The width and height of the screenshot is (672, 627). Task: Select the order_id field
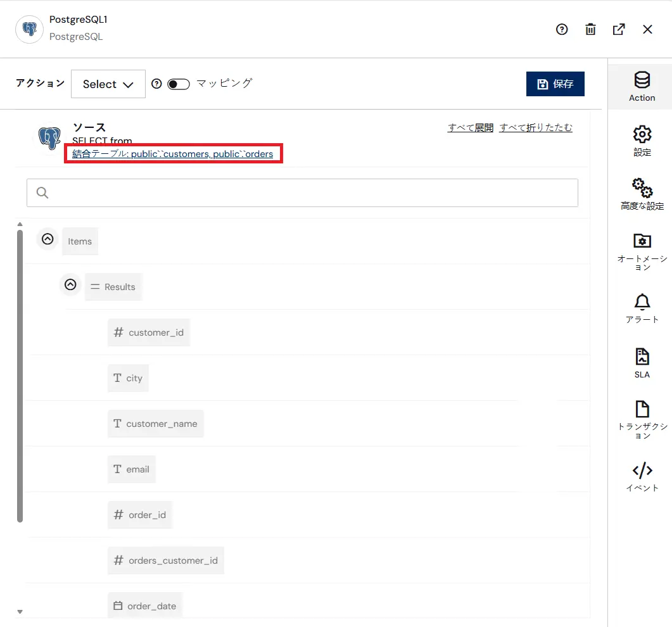coord(140,515)
